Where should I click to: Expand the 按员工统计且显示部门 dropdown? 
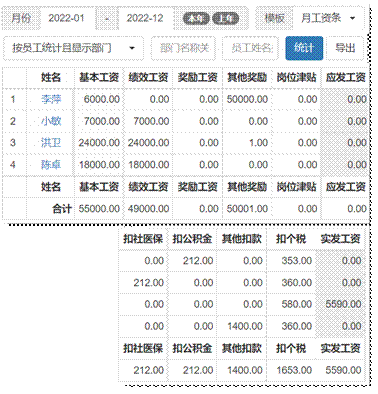point(73,48)
